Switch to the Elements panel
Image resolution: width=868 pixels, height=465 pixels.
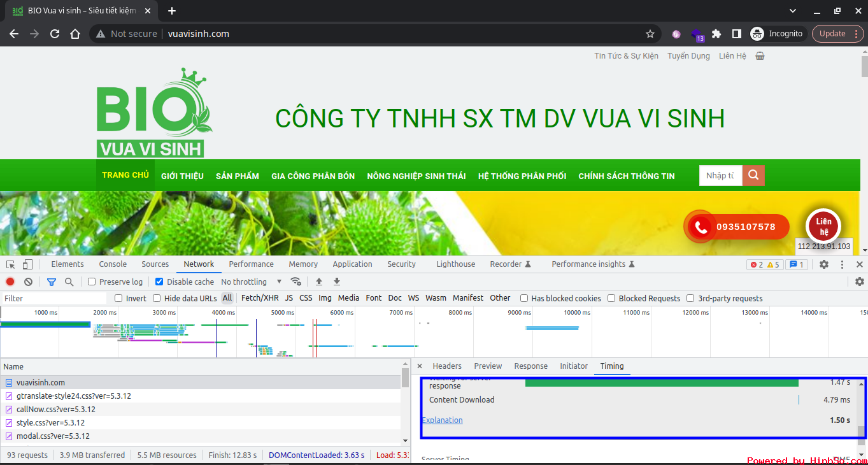pos(68,264)
